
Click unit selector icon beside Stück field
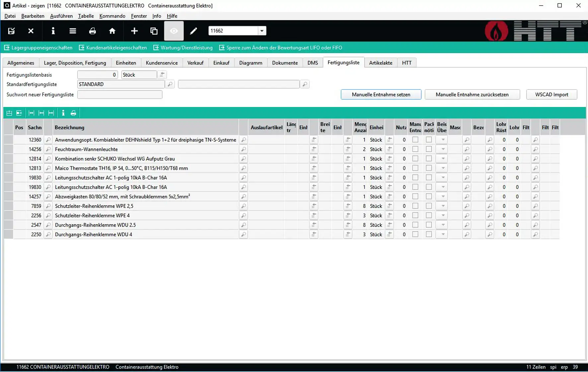click(x=162, y=75)
